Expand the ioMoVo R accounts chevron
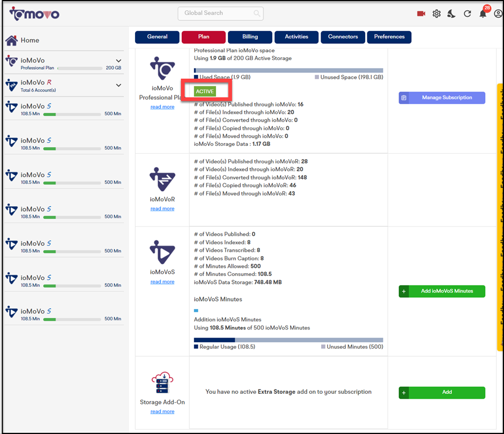This screenshot has height=434, width=504. (x=118, y=85)
